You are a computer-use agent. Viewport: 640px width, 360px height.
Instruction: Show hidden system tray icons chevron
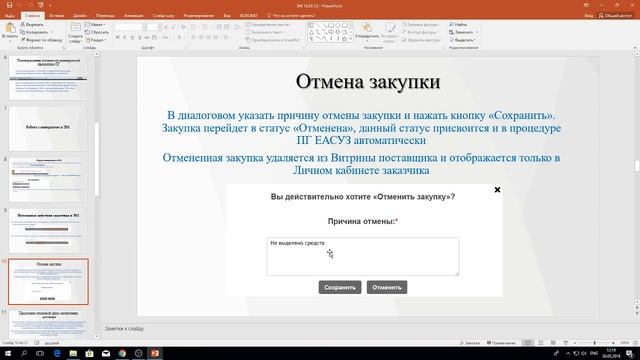pyautogui.click(x=568, y=353)
